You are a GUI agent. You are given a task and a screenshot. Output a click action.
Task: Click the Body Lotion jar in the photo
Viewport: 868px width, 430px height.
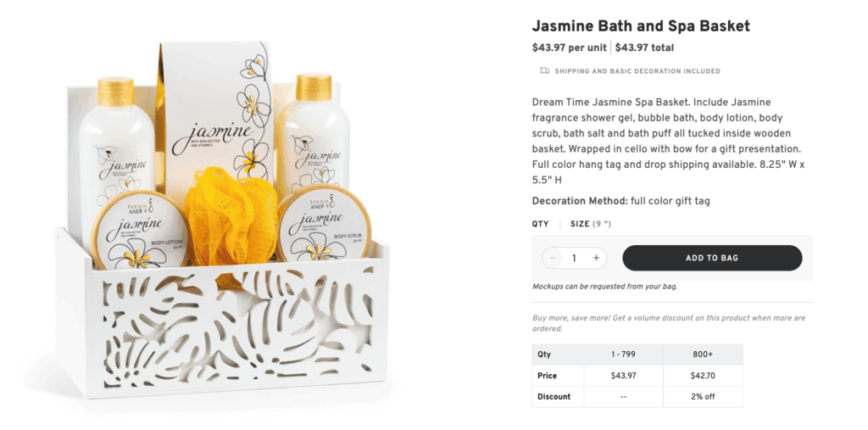tap(139, 230)
